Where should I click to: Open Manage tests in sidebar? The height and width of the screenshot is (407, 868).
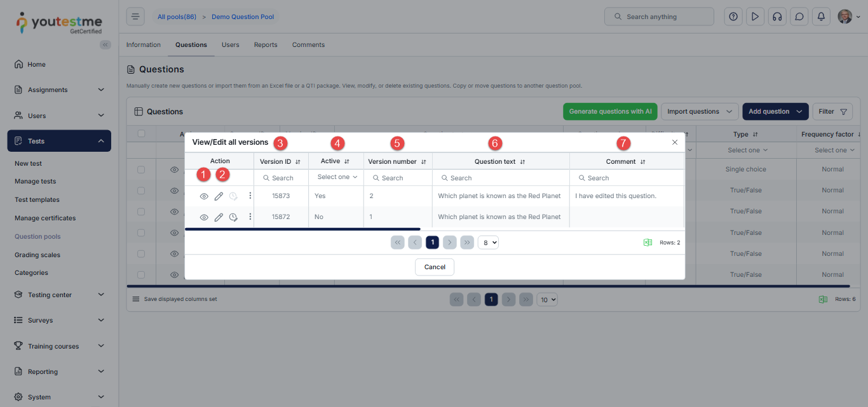pos(36,182)
